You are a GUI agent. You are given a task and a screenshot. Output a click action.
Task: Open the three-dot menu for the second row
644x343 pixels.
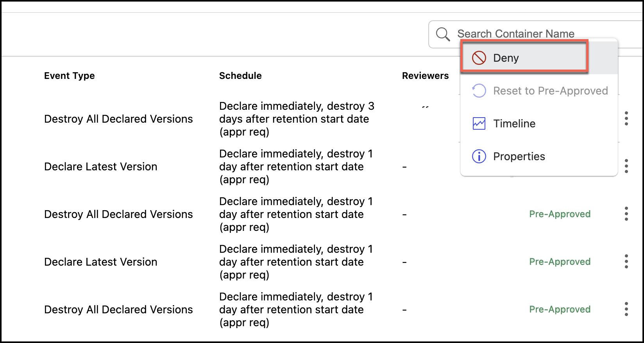coord(626,166)
